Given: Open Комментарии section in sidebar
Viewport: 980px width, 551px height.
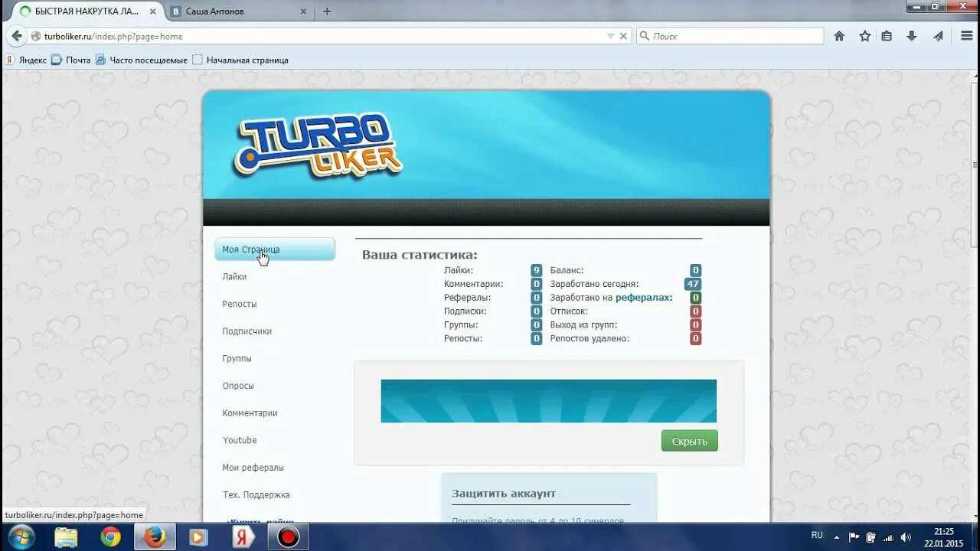Looking at the screenshot, I should pos(250,413).
